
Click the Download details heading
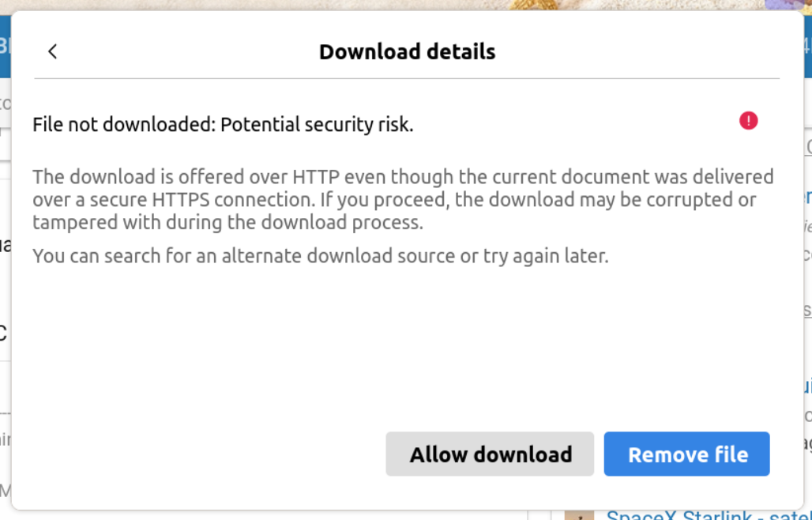tap(407, 52)
